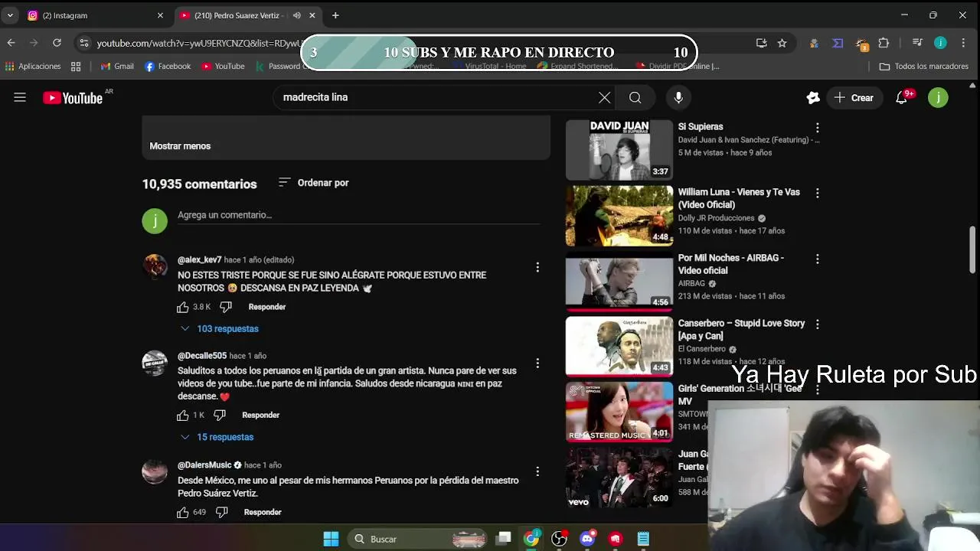Open options menu for @alex_kev7 comment
The height and width of the screenshot is (551, 980).
537,267
